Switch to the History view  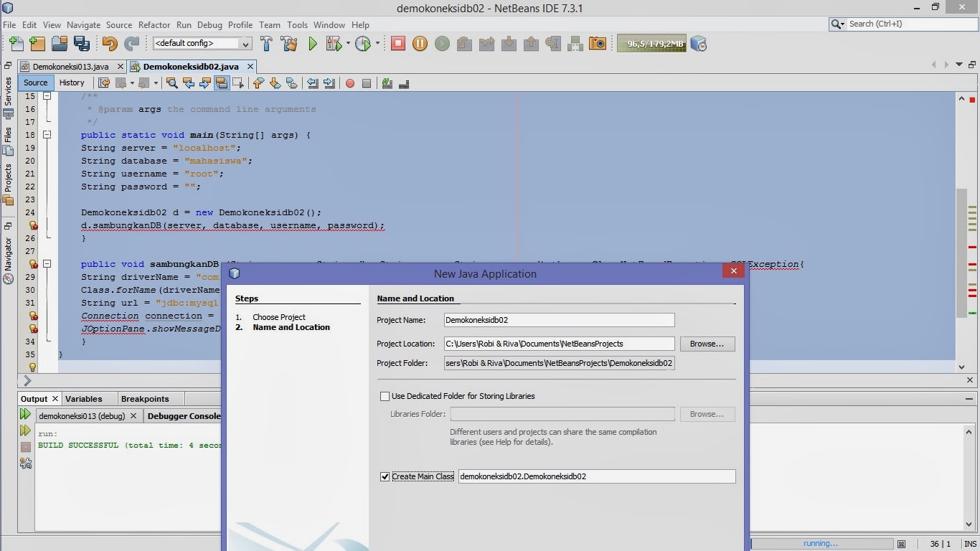coord(72,83)
